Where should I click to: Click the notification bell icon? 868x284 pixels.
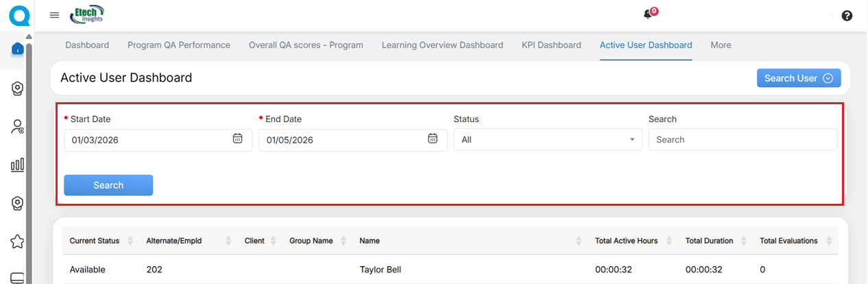point(647,14)
